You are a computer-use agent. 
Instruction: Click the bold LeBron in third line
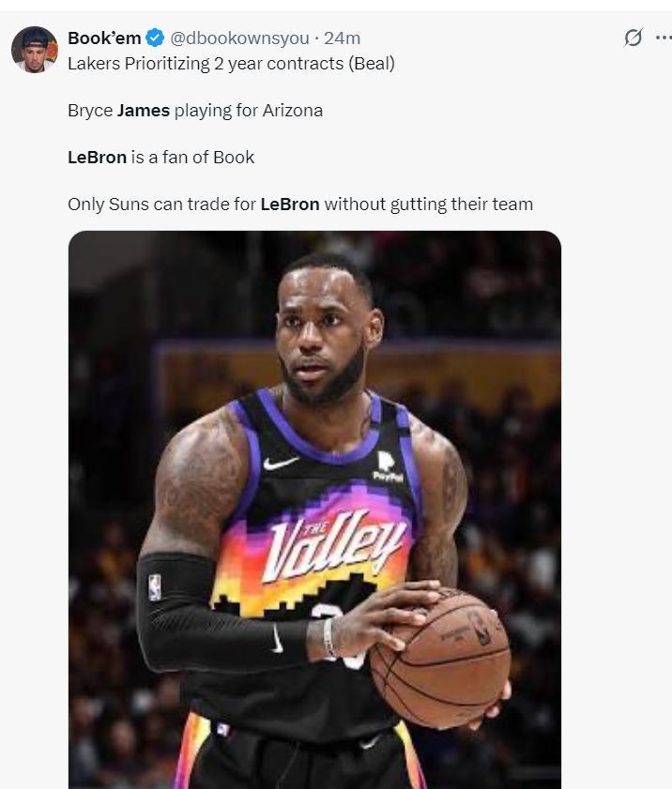98,158
